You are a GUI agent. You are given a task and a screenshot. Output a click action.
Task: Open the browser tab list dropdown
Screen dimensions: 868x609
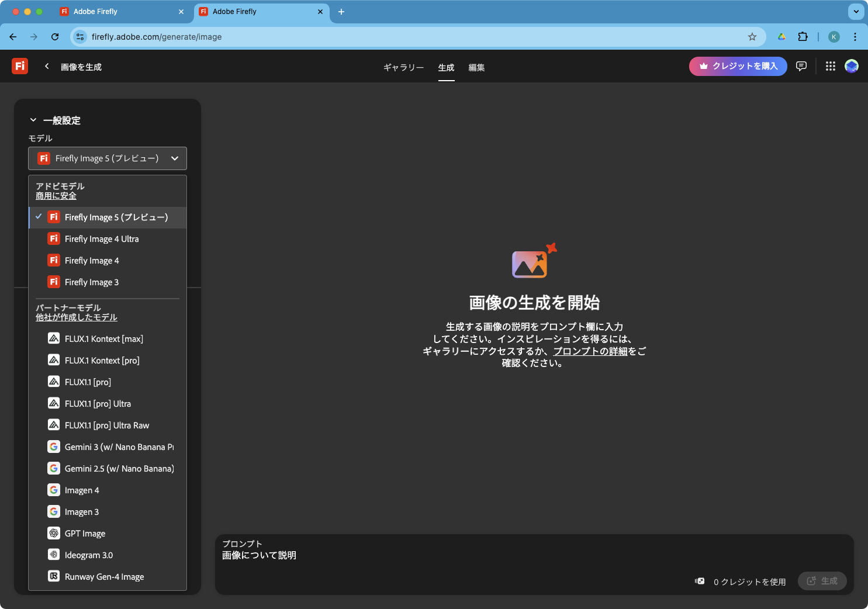tap(856, 12)
